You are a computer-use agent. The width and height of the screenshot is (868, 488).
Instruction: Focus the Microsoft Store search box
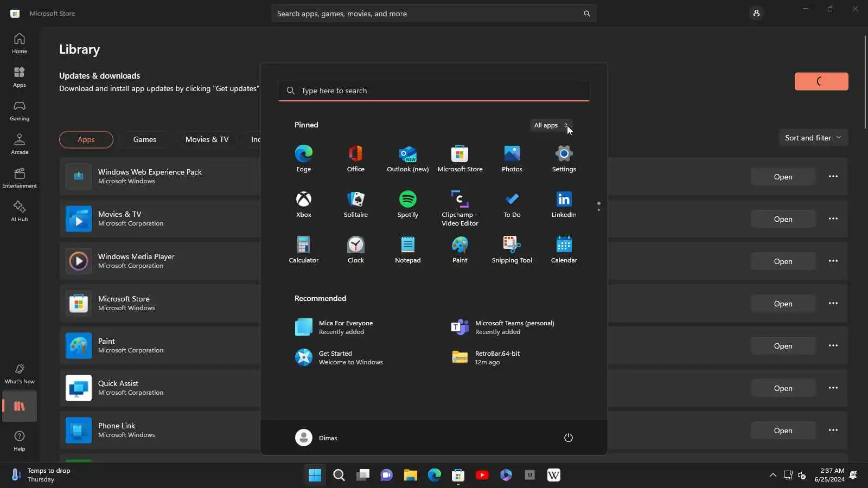pyautogui.click(x=434, y=14)
